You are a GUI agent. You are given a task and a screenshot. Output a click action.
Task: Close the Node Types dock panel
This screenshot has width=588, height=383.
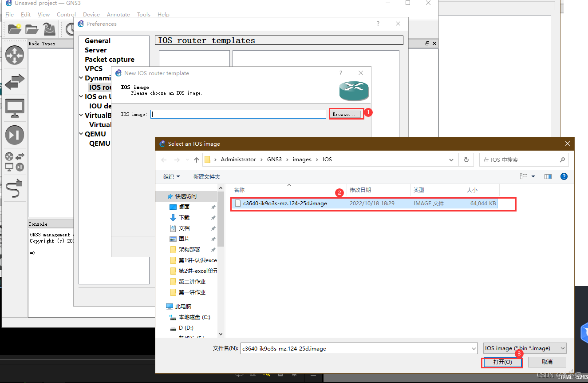point(434,44)
